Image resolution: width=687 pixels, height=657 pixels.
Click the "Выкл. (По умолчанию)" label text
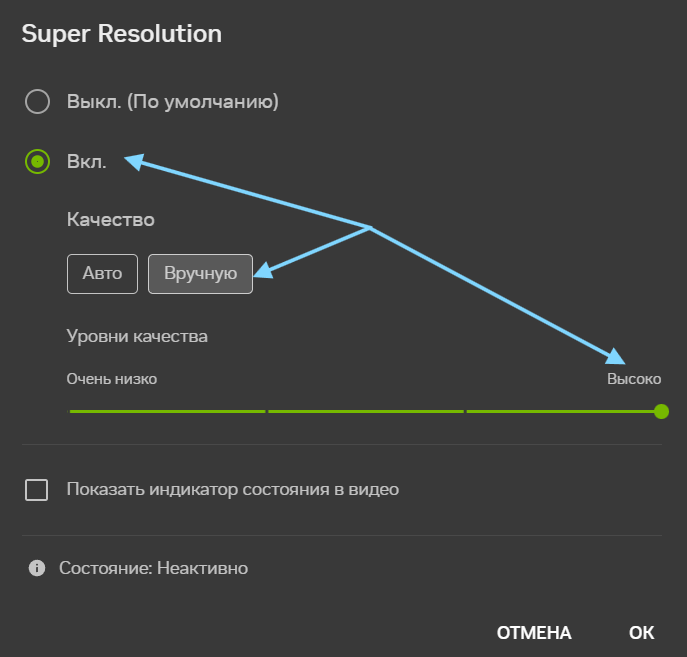(x=172, y=102)
